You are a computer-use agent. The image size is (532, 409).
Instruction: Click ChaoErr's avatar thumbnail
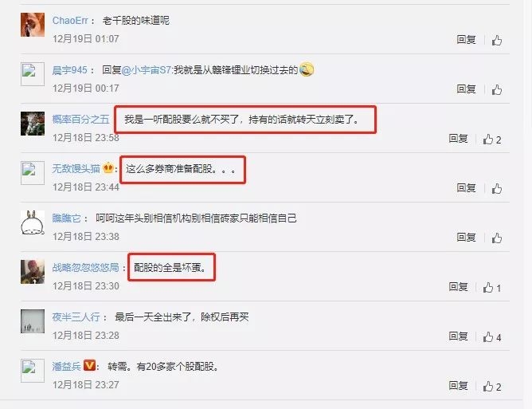(x=33, y=25)
